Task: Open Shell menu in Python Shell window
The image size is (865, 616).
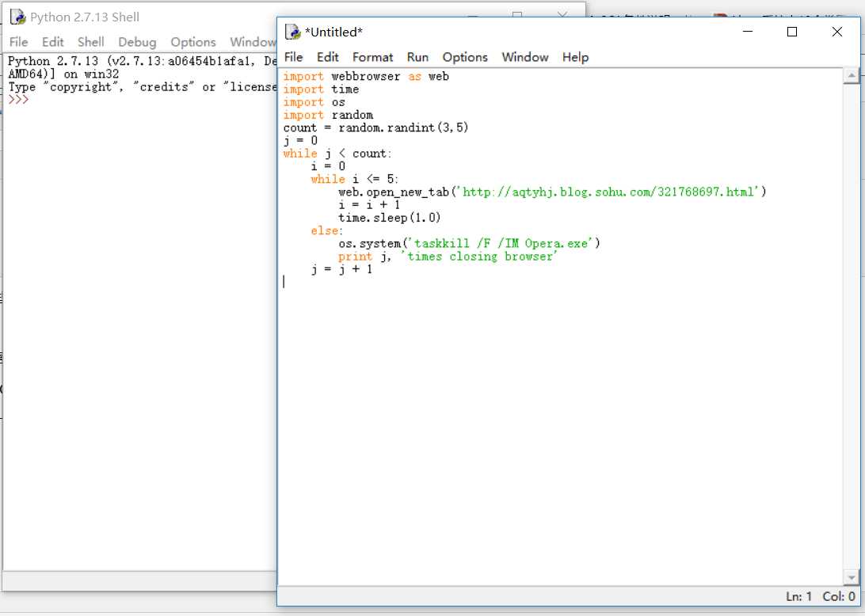Action: [x=90, y=42]
